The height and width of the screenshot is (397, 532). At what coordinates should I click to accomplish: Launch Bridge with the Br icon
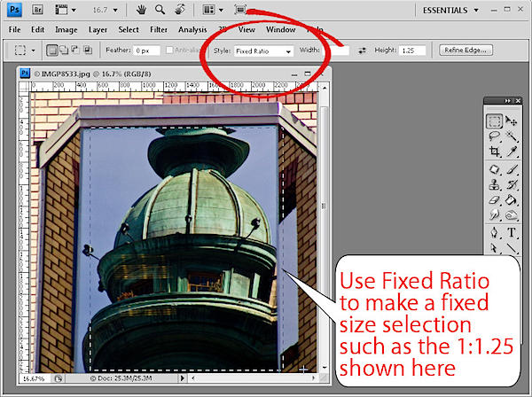pos(37,10)
